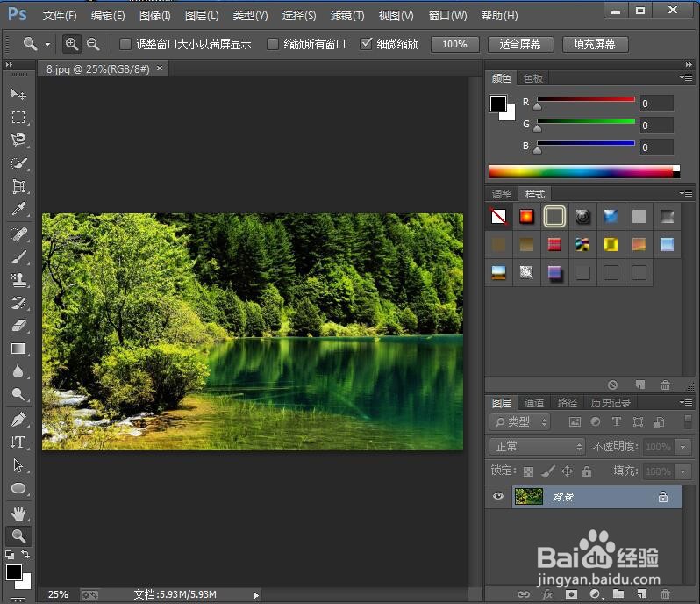This screenshot has width=700, height=604.
Task: Select the Blur tool
Action: coord(18,371)
